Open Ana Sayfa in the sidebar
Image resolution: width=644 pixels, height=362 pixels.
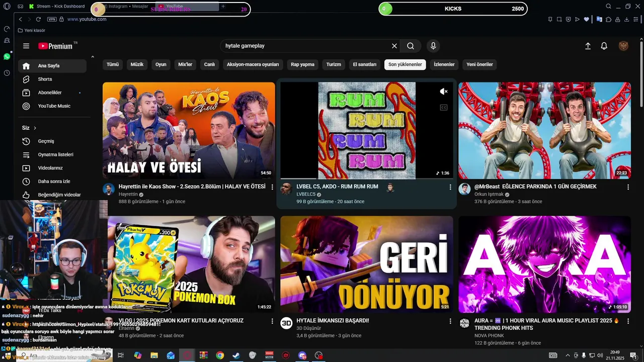click(x=52, y=66)
